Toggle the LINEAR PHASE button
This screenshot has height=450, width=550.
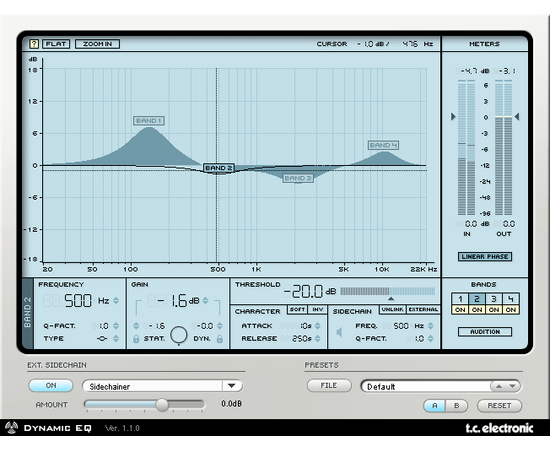(485, 257)
